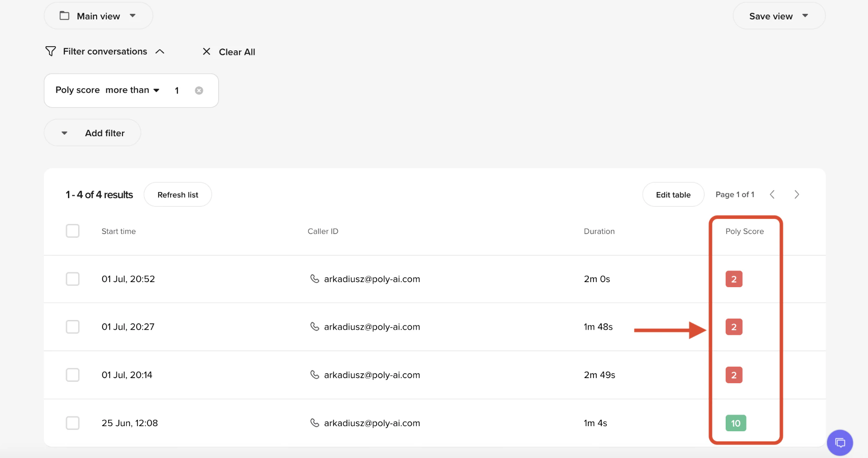This screenshot has width=868, height=458.
Task: Check the box for 01 Jul, 20:27 call
Action: point(73,327)
